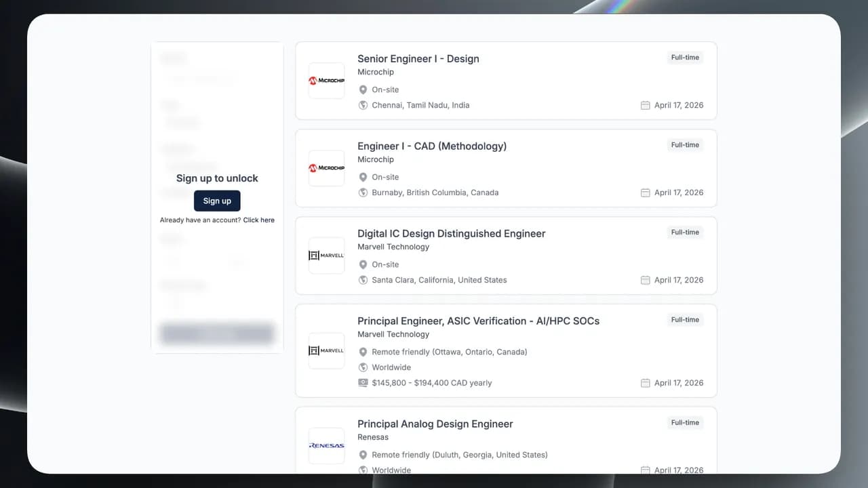Click Microchip logo on Senior Engineer card
Image resolution: width=868 pixels, height=488 pixels.
(x=327, y=81)
